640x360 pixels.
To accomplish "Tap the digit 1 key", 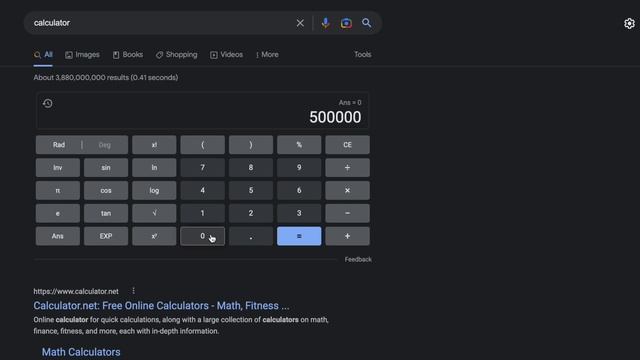I will (x=202, y=213).
